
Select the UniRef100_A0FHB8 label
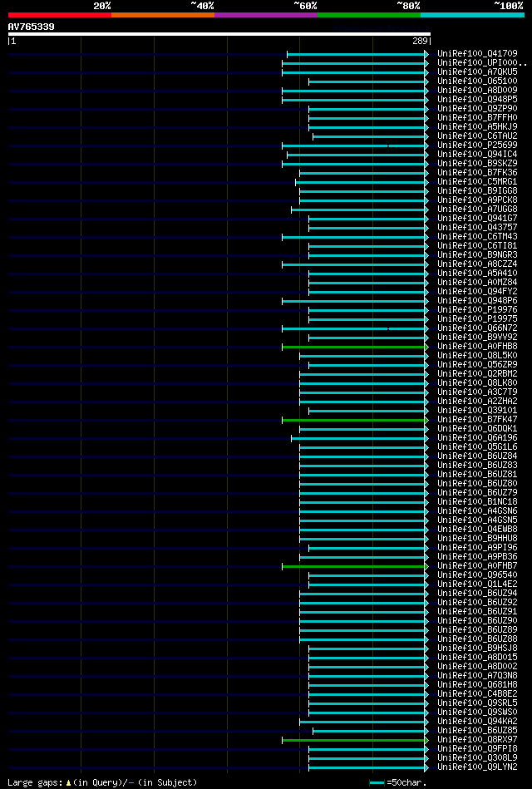pos(477,347)
